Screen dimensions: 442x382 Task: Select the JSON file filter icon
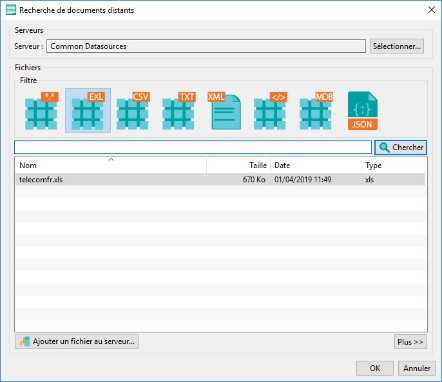coord(363,111)
